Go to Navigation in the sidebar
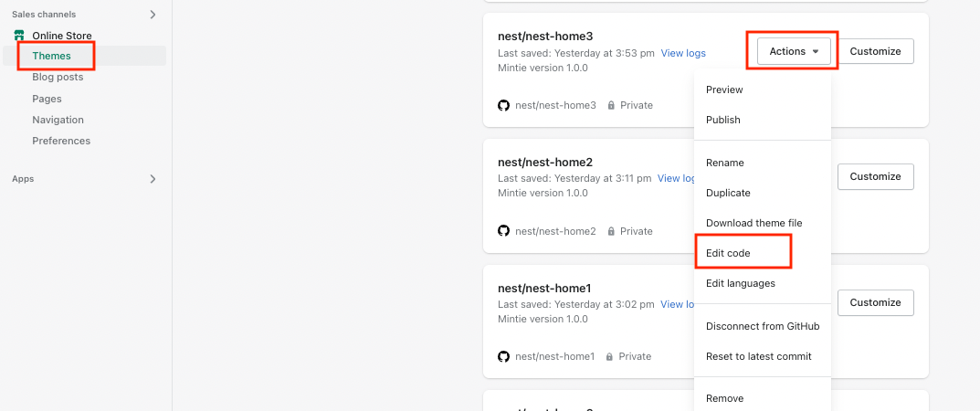 pos(58,120)
